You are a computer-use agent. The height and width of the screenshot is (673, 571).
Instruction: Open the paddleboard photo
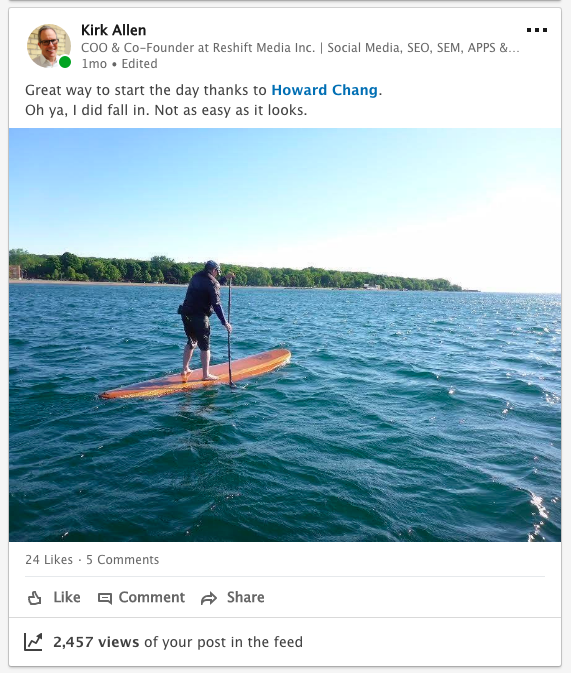[285, 335]
